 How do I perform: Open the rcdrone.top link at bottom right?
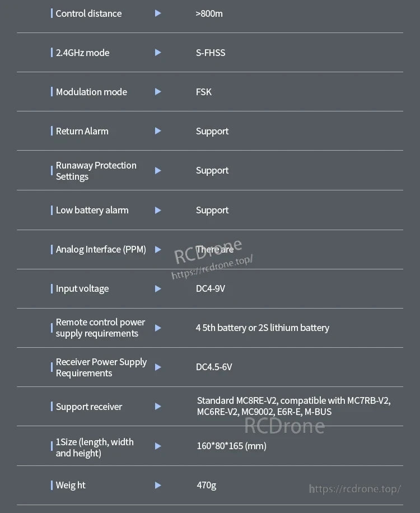click(355, 489)
